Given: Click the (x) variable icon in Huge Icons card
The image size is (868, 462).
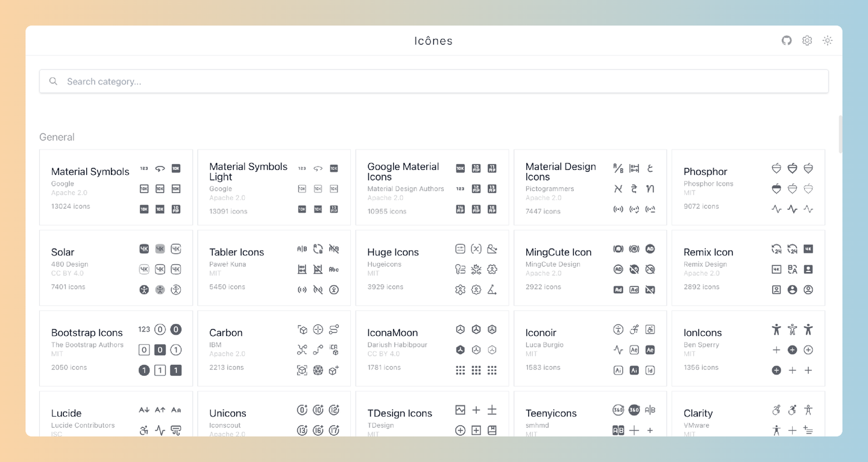Looking at the screenshot, I should coord(476,249).
